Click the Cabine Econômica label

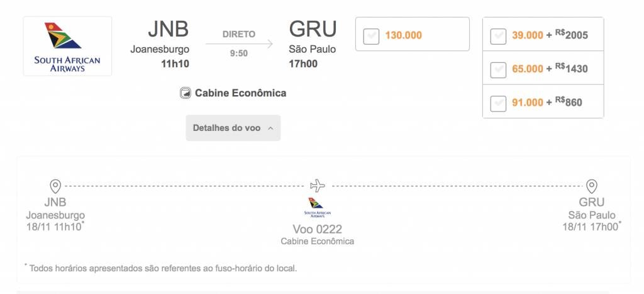pos(240,93)
